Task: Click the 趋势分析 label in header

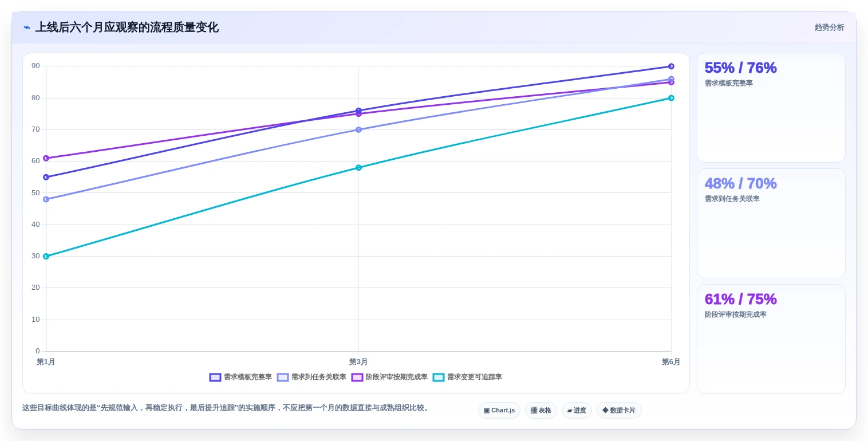Action: [829, 27]
